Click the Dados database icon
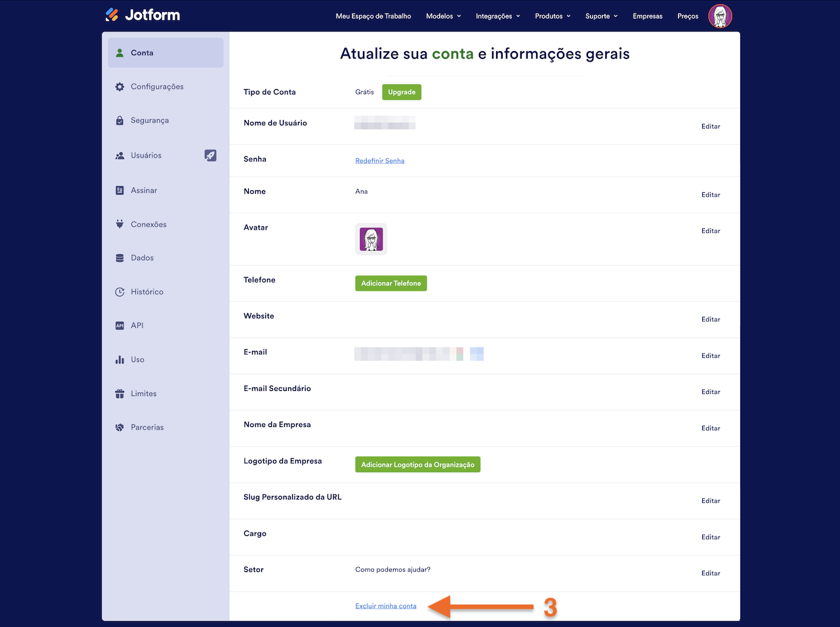Image resolution: width=840 pixels, height=627 pixels. (x=119, y=258)
